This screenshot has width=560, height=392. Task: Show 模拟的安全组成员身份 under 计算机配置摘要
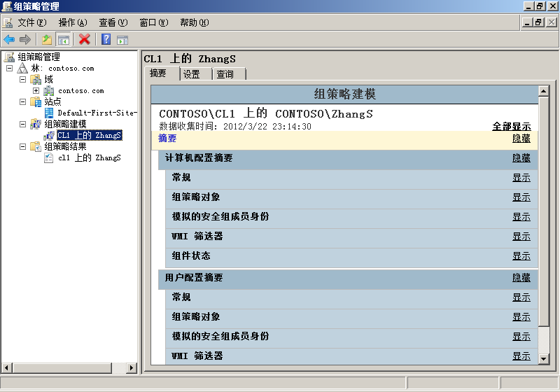point(521,217)
